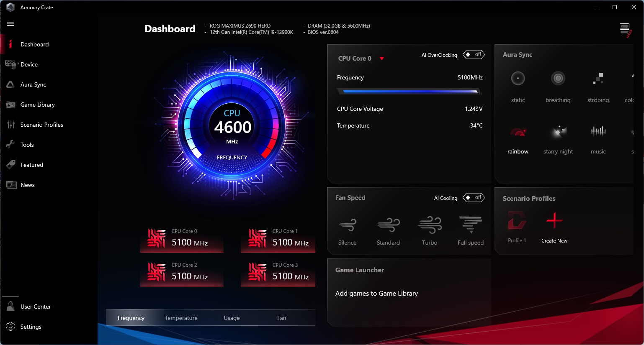Open User Center label in sidebar
Viewport: 644px width, 345px height.
(36, 307)
